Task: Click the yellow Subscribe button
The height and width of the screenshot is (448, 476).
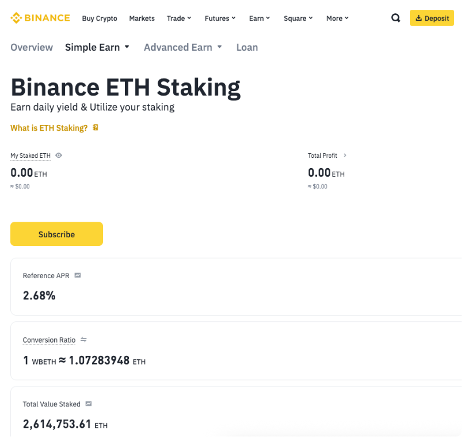Action: 56,234
